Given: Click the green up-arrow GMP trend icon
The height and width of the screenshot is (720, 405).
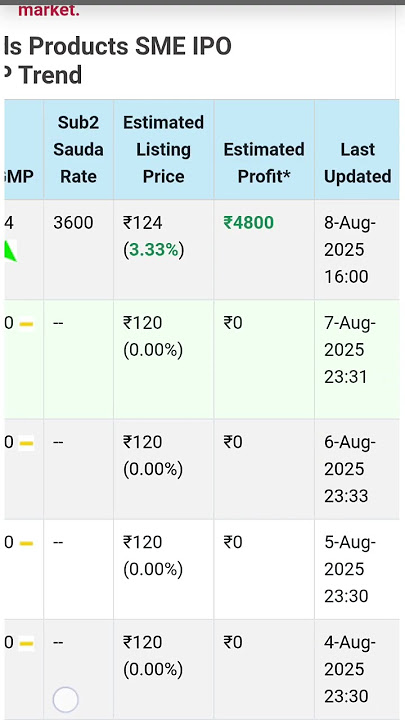Looking at the screenshot, I should point(11,250).
